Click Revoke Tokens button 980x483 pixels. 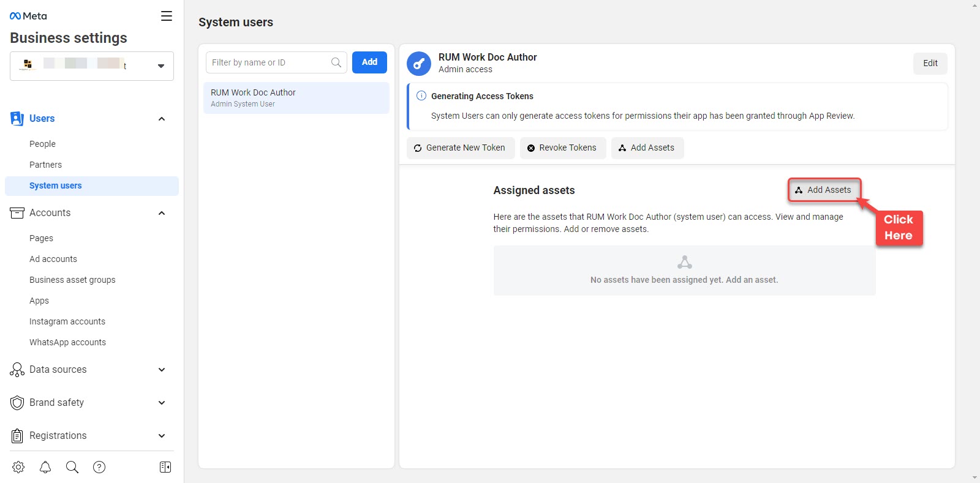click(563, 148)
